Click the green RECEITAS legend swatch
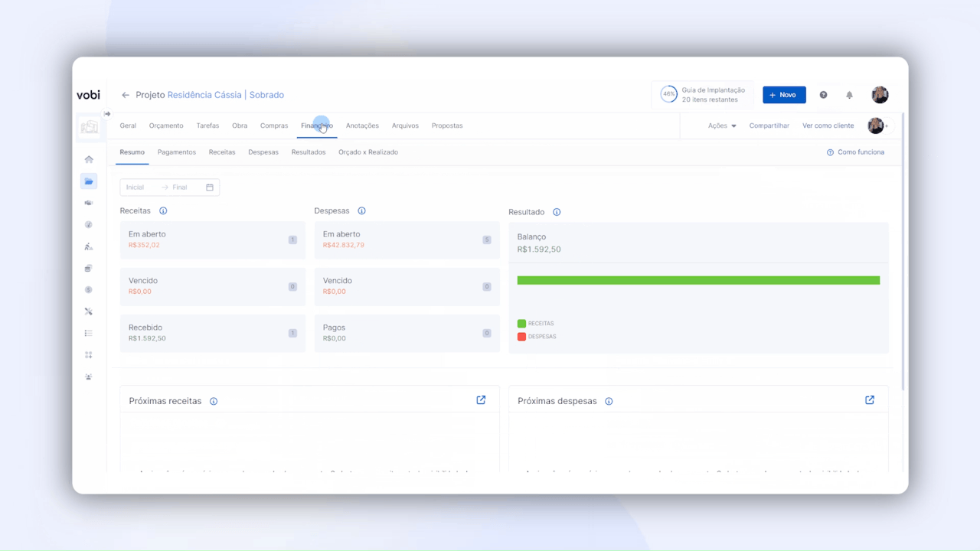This screenshot has height=551, width=980. [x=522, y=324]
